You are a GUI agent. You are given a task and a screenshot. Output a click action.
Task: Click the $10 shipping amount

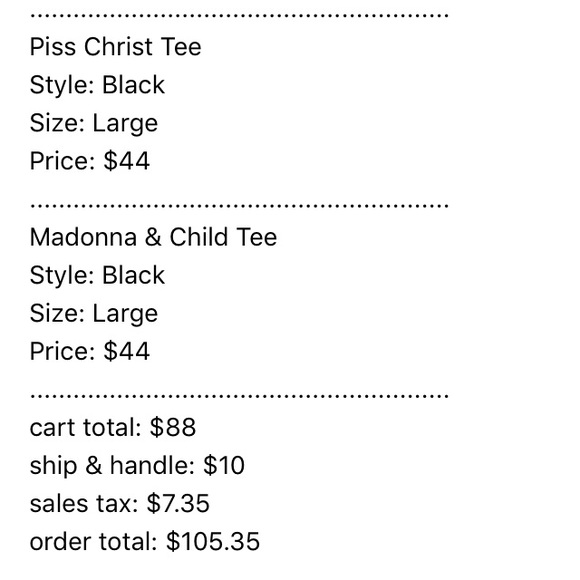(224, 465)
